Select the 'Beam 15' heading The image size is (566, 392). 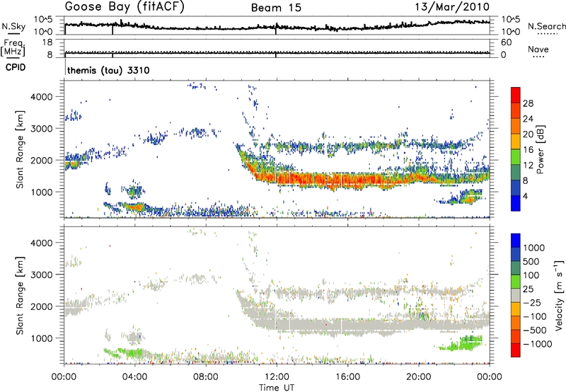(276, 8)
